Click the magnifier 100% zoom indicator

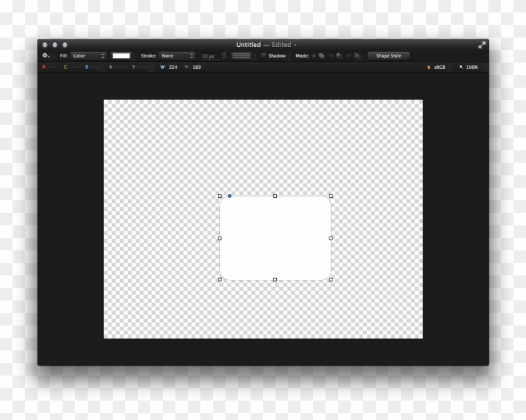(x=470, y=66)
